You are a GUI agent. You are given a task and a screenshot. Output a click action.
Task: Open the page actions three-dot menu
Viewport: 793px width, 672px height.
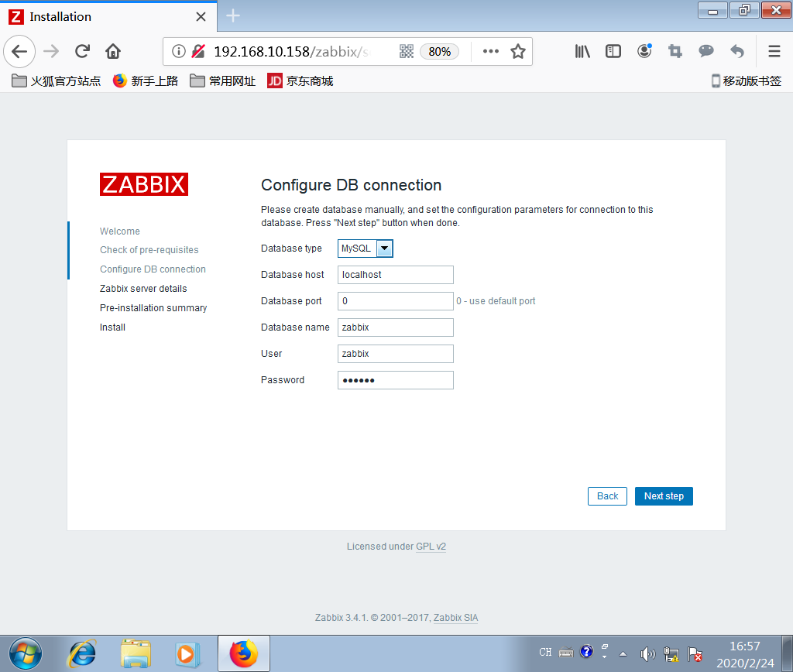point(490,51)
